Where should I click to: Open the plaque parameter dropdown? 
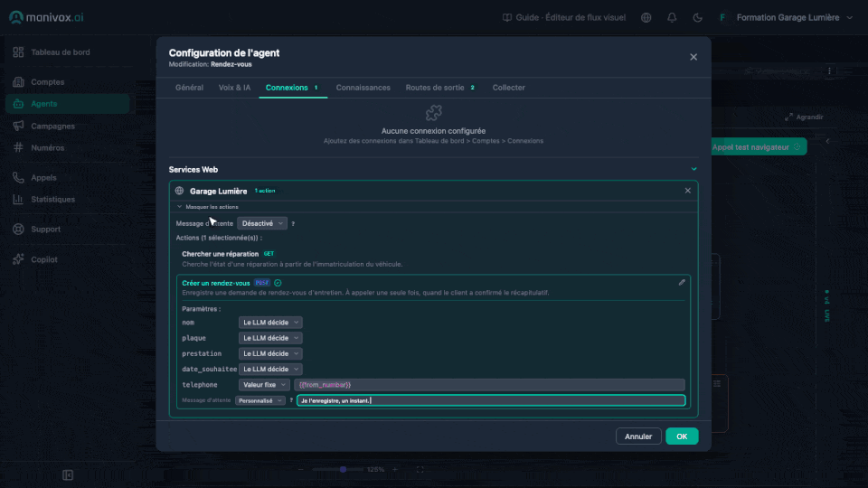point(270,338)
